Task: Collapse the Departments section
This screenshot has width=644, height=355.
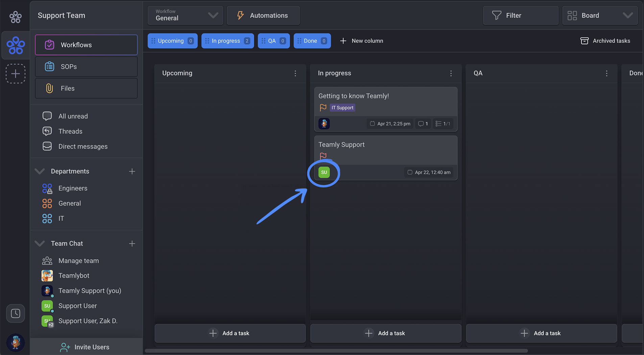Action: coord(40,171)
